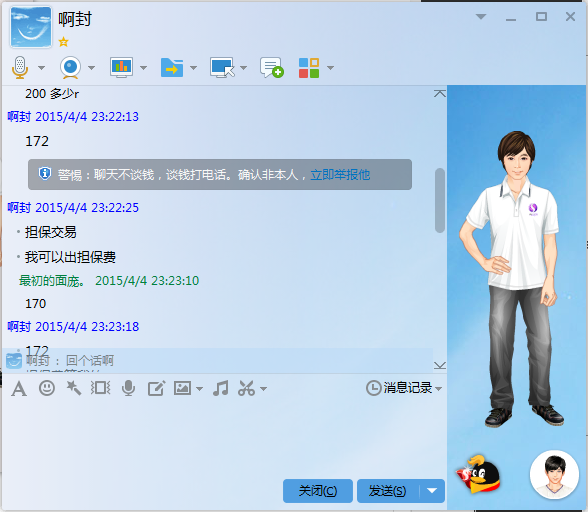Screen dimensions: 588x512
Task: Click the timestamp 啊封 2015/4/4 23:22:13
Action: tap(73, 117)
